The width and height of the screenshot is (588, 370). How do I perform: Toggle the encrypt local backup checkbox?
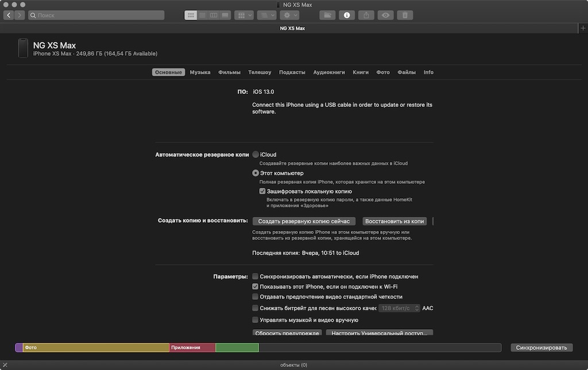[x=262, y=191]
